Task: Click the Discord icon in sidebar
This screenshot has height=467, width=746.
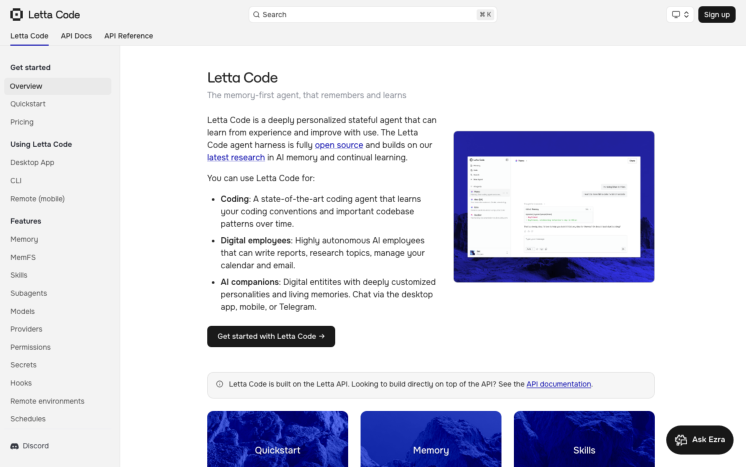Action: point(14,446)
